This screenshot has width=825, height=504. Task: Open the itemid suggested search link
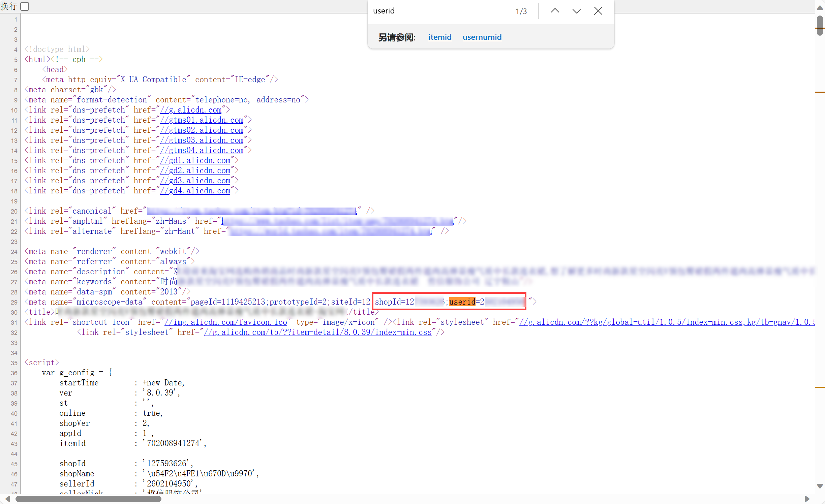[x=439, y=37]
